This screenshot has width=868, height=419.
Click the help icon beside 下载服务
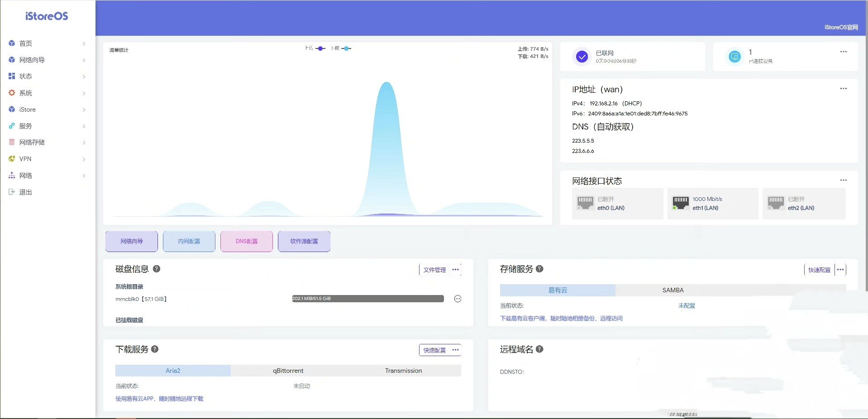(155, 349)
